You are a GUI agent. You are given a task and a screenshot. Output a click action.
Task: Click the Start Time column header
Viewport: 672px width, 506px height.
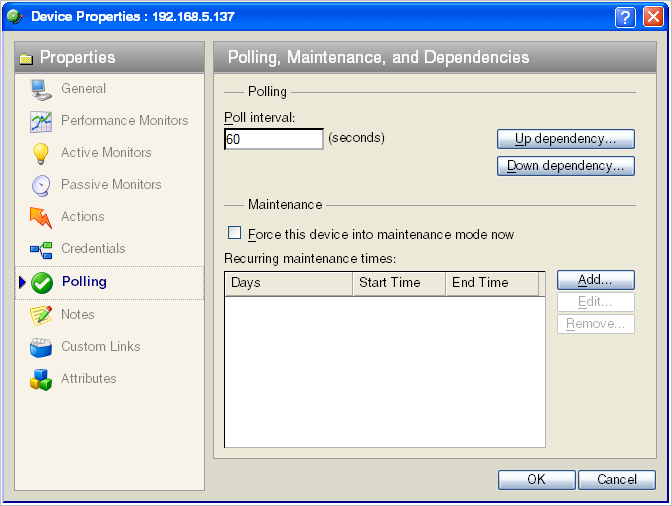[x=399, y=283]
